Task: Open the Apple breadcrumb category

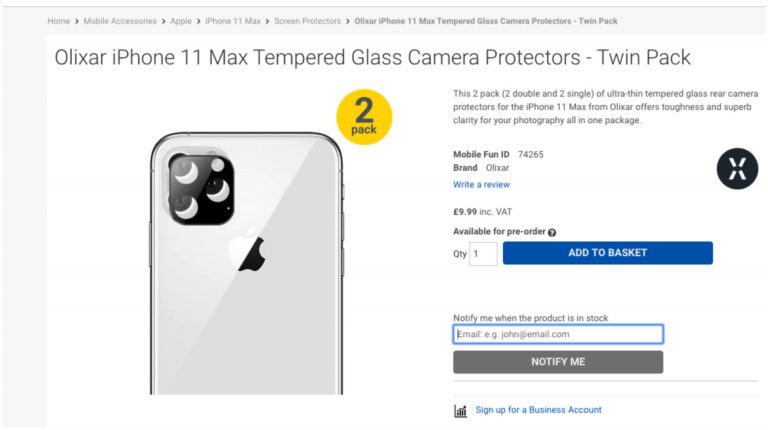Action: tap(181, 21)
